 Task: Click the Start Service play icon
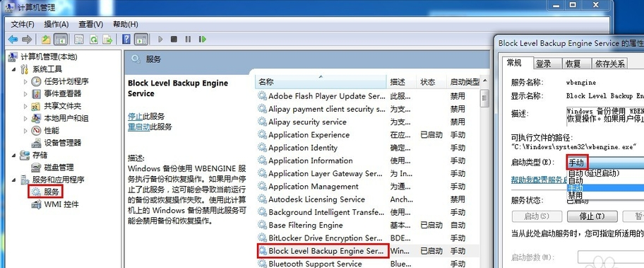click(160, 40)
